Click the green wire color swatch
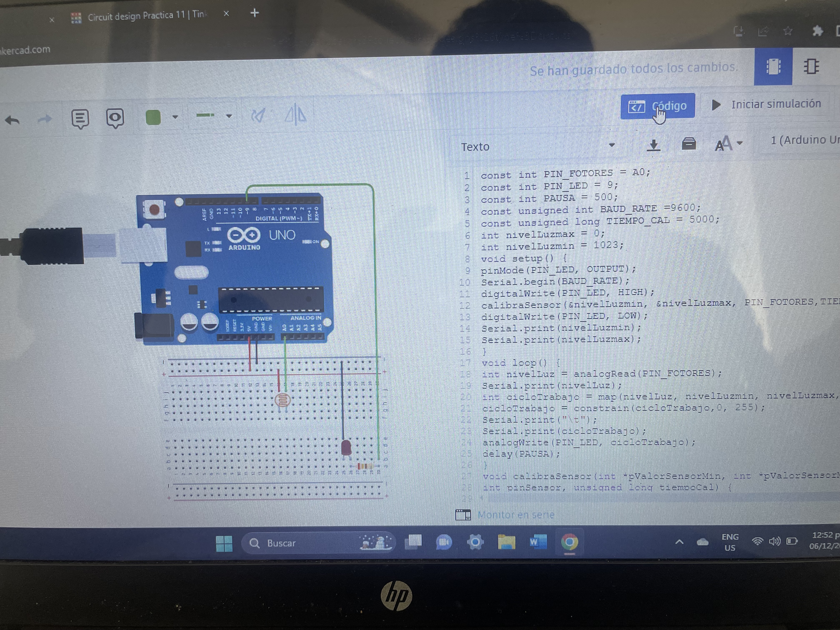Screen dimensions: 840x630 coord(153,117)
